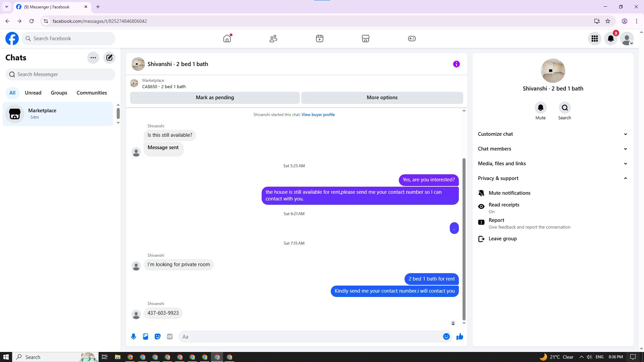
Task: Click Mark as pending button
Action: 215,98
